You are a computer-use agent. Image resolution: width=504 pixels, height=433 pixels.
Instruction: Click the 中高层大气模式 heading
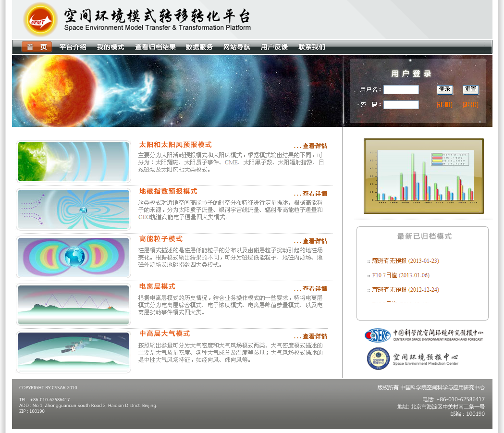point(165,334)
